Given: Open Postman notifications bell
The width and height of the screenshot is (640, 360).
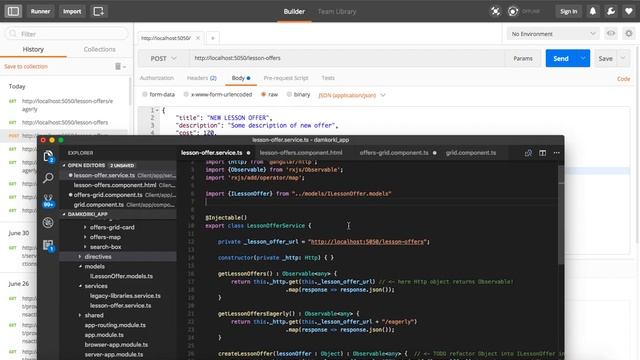Looking at the screenshot, I should [593, 11].
